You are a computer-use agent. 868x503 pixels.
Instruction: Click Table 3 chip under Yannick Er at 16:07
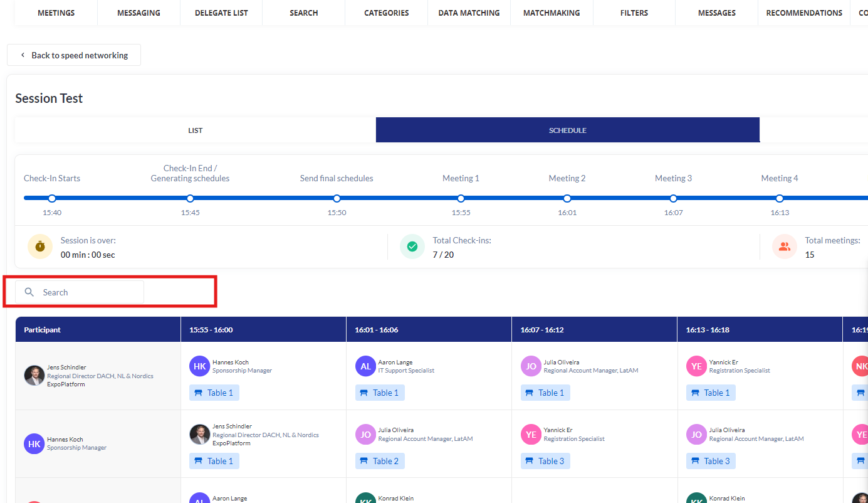pyautogui.click(x=545, y=461)
